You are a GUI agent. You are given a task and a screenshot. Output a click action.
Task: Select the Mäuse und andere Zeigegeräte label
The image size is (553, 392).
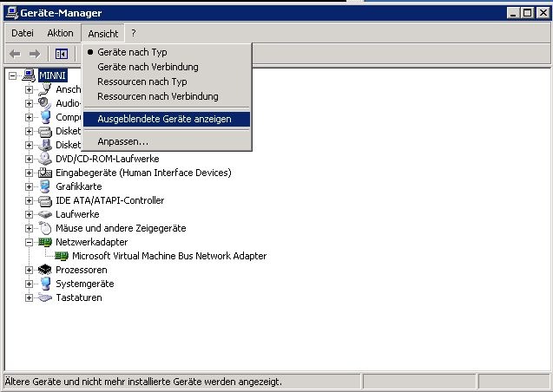coord(121,228)
